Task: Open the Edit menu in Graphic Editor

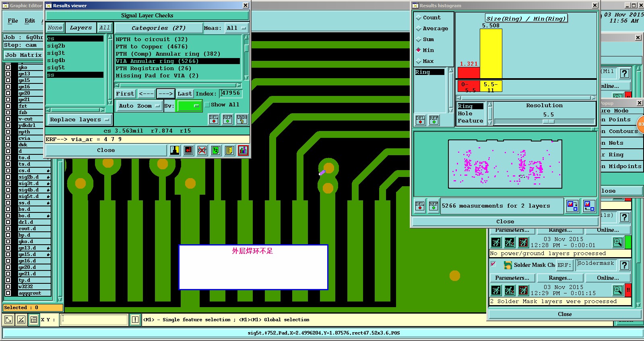Action: coord(30,21)
